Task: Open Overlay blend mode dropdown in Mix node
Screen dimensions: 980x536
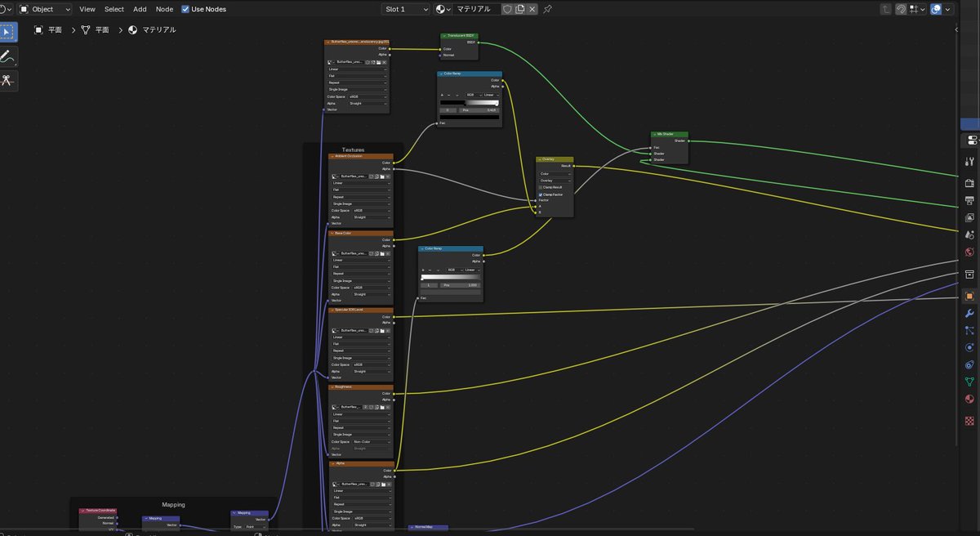Action: (x=555, y=181)
